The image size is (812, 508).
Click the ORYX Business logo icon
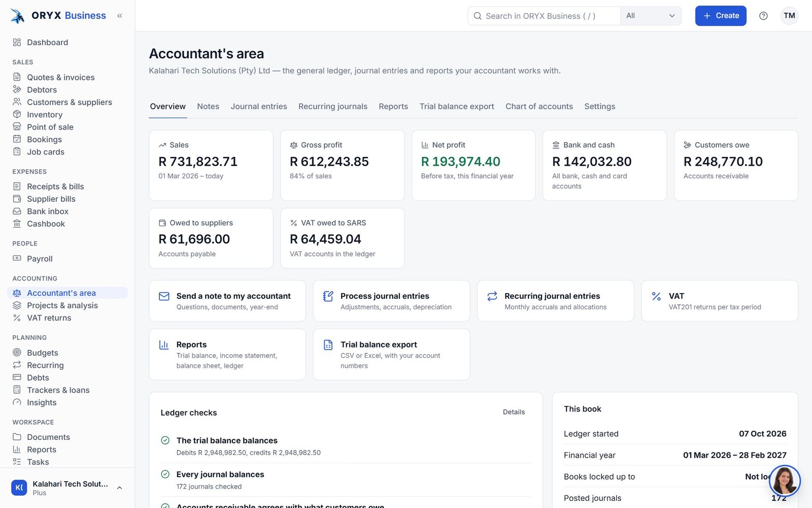18,16
